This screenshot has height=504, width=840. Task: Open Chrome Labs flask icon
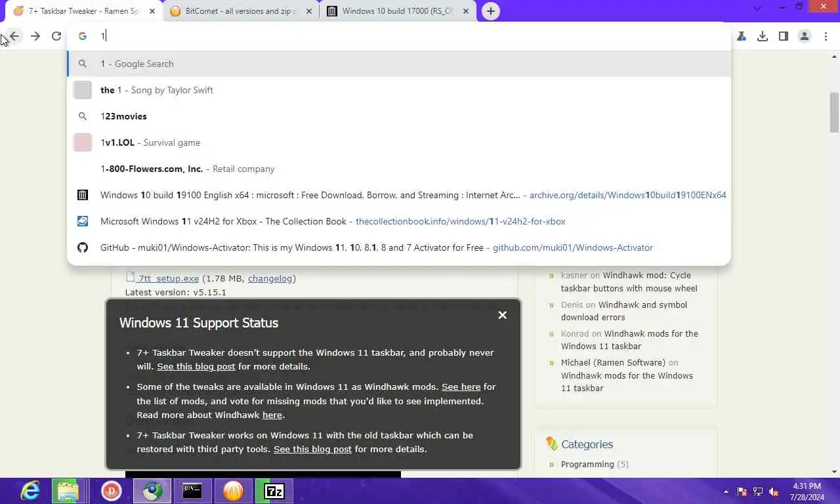point(742,36)
